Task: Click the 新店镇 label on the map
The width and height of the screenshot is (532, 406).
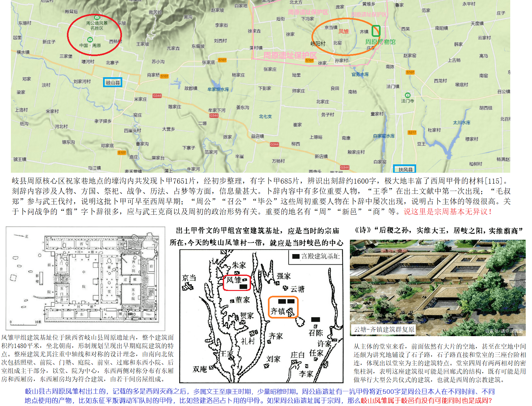Action: pyautogui.click(x=321, y=156)
